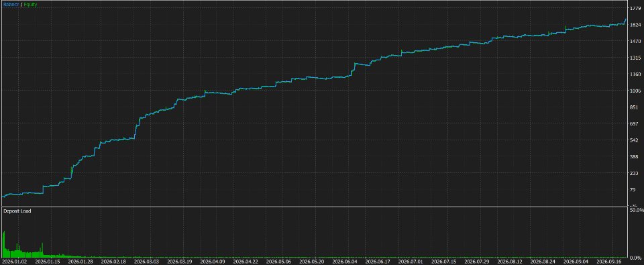Click the 2026.07.29 date label
This screenshot has height=265, width=644.
(477, 262)
